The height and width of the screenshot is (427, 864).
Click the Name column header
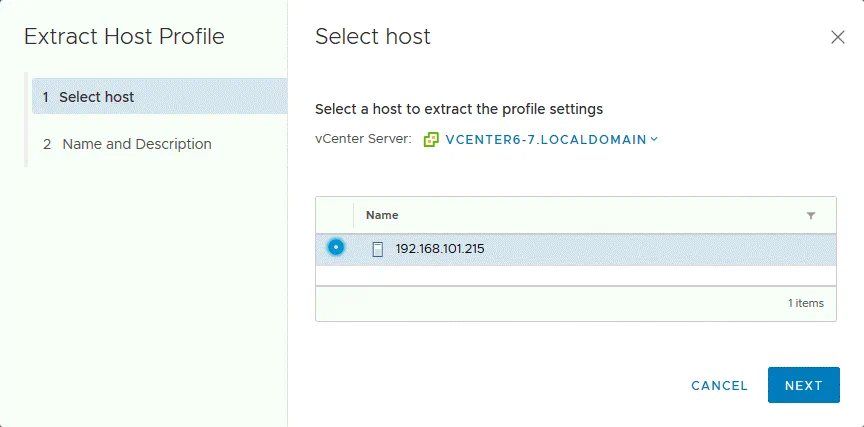tap(382, 215)
